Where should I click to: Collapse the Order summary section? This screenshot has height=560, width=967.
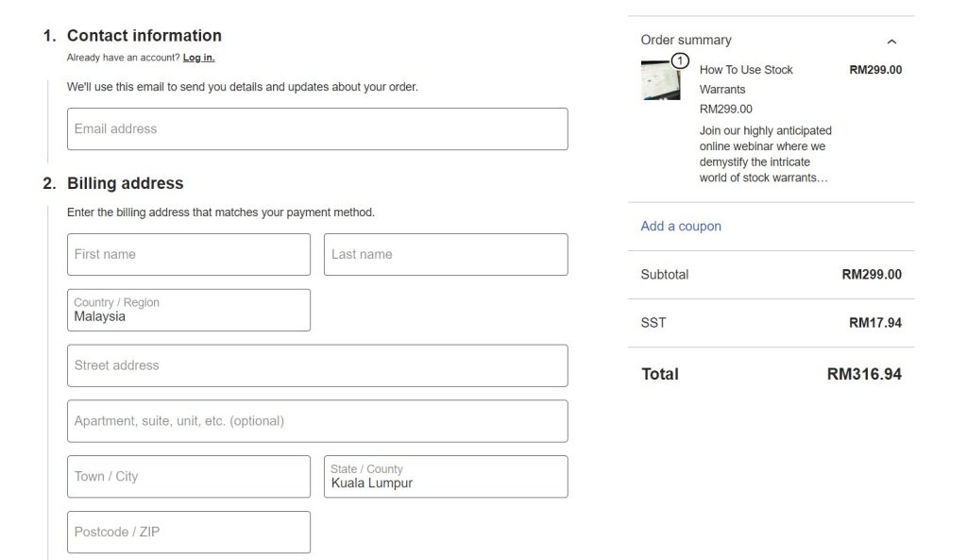[891, 41]
